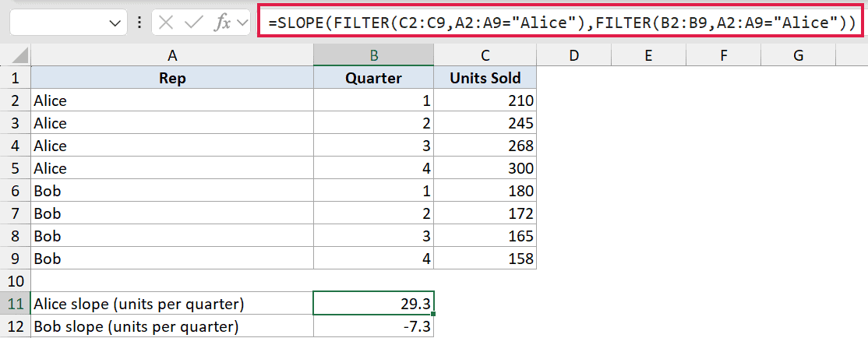Select row 12 header

pos(15,326)
